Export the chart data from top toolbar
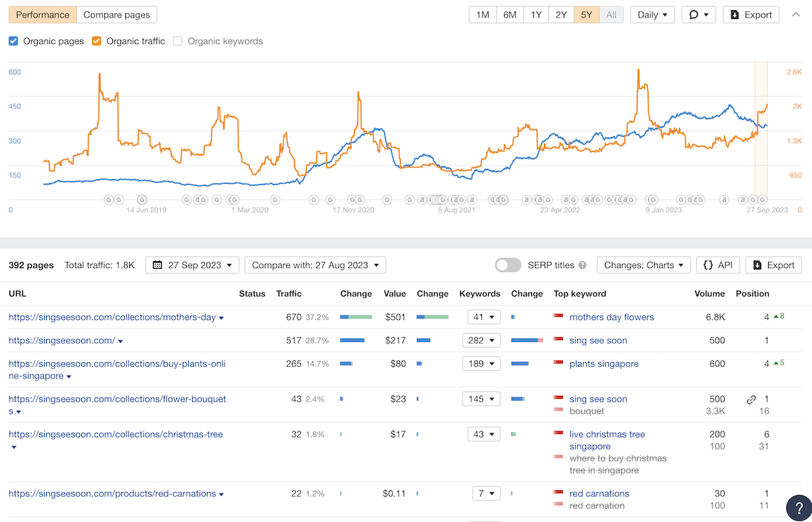 click(751, 15)
